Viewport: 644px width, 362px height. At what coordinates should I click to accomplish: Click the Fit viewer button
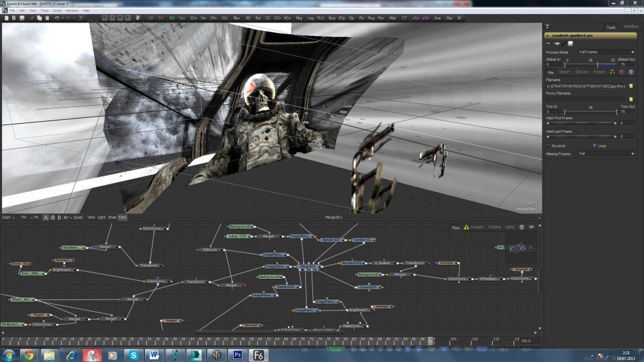(x=23, y=217)
